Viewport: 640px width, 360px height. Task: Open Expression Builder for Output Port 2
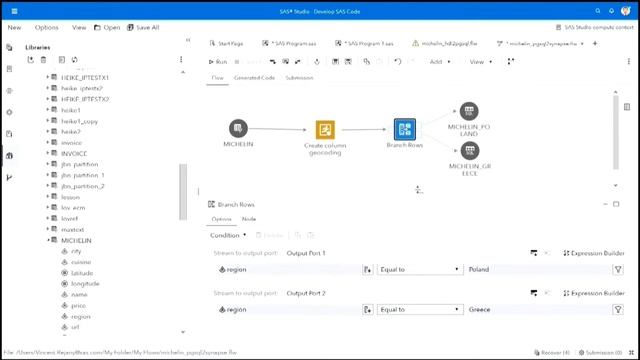point(594,293)
